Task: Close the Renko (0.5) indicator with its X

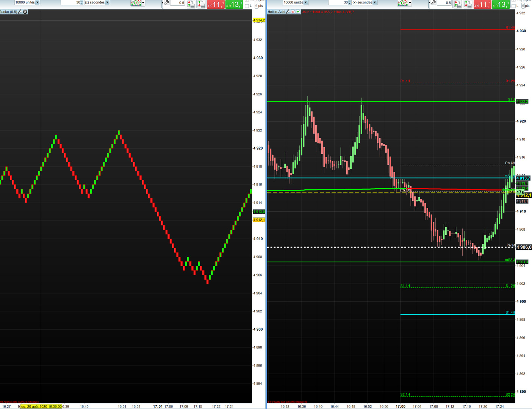Action: 25,12
